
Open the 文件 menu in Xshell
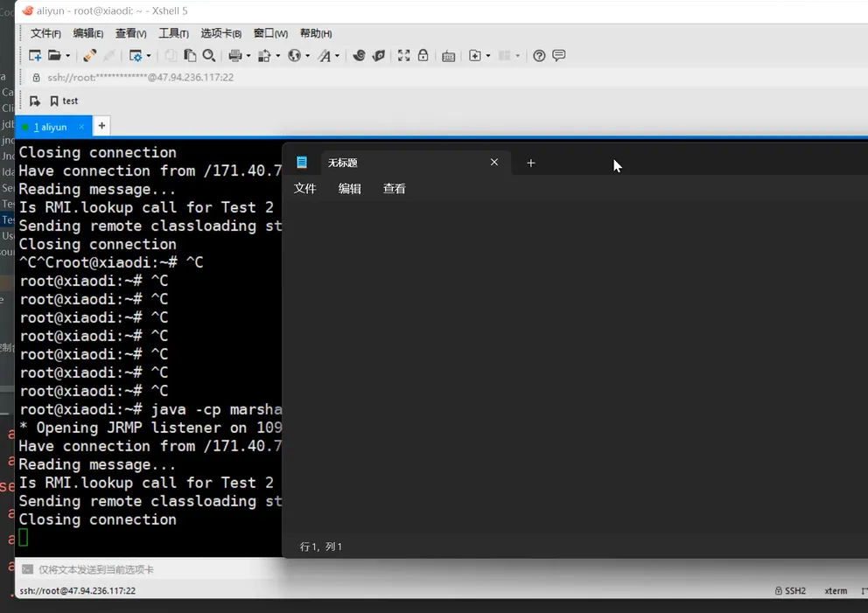(x=45, y=33)
